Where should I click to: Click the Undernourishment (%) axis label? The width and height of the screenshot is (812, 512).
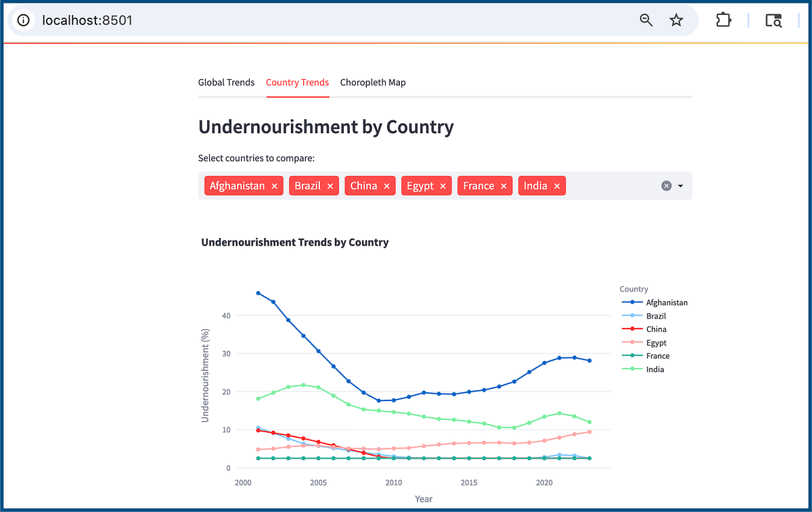coord(206,375)
